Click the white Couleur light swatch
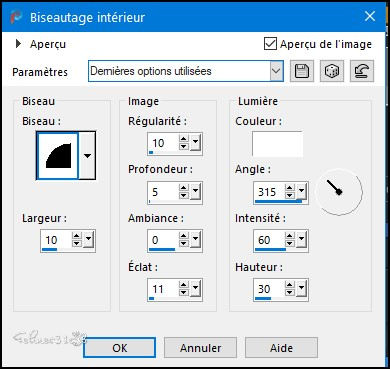Screen dimensions: 390x369 pos(277,144)
